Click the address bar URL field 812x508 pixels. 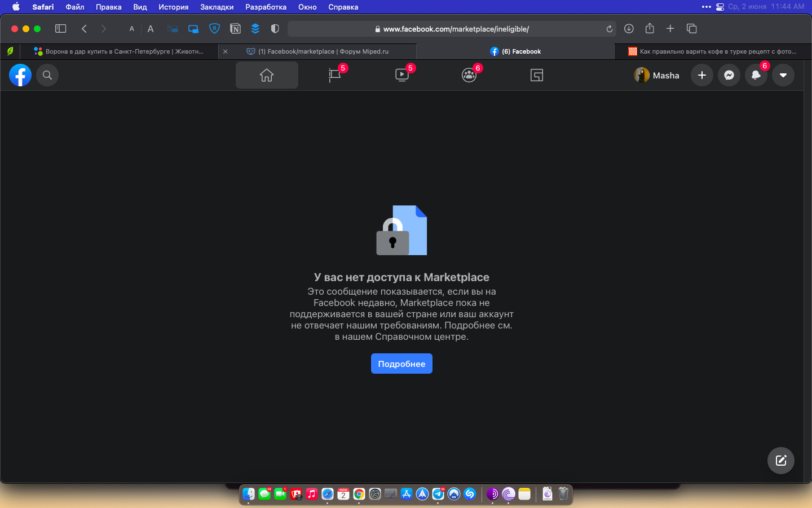pos(452,29)
